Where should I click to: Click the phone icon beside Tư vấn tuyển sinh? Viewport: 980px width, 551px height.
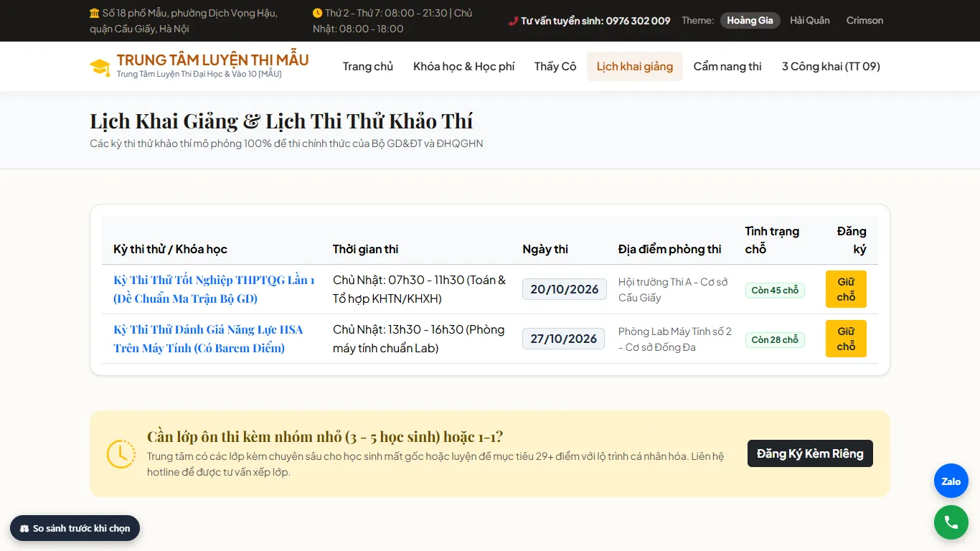(x=513, y=21)
